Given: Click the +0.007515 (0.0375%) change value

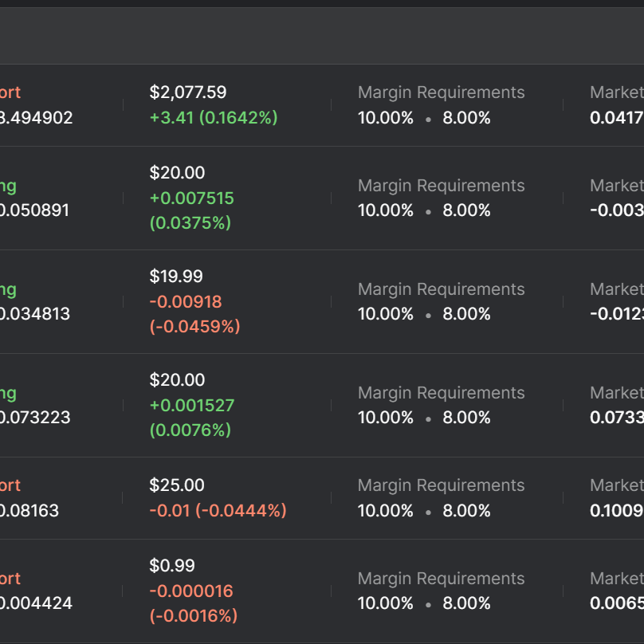Looking at the screenshot, I should tap(191, 210).
